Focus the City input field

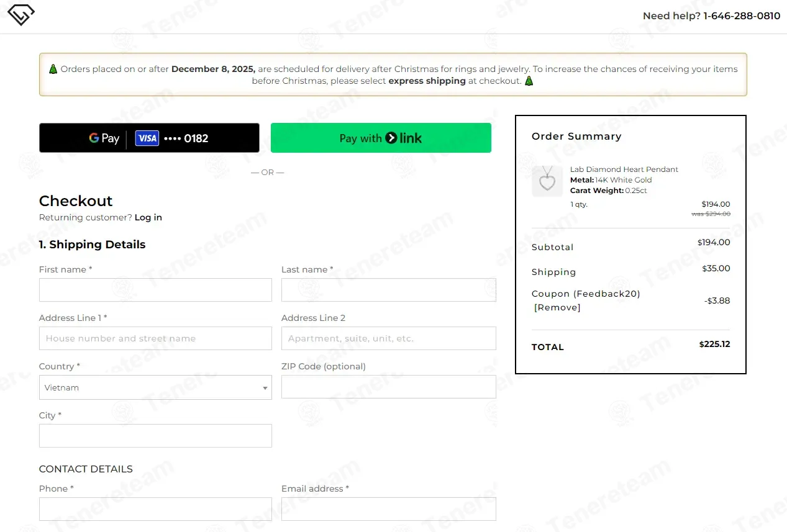[155, 436]
